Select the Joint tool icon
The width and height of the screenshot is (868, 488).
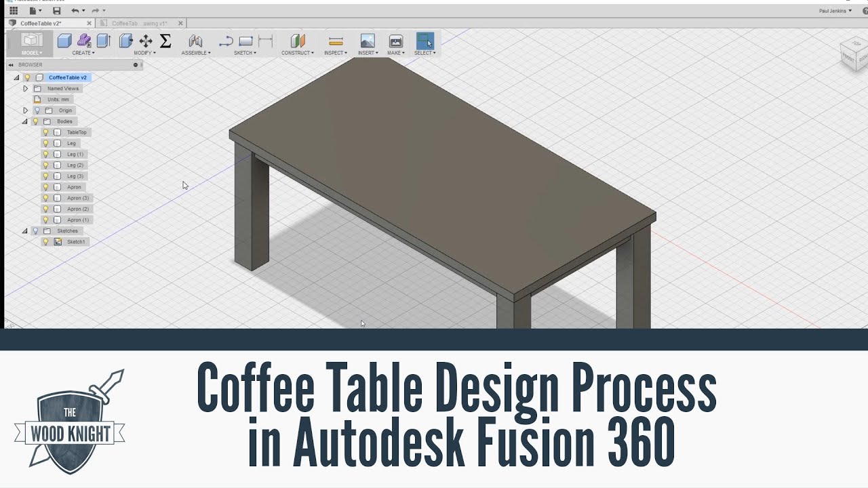(195, 41)
